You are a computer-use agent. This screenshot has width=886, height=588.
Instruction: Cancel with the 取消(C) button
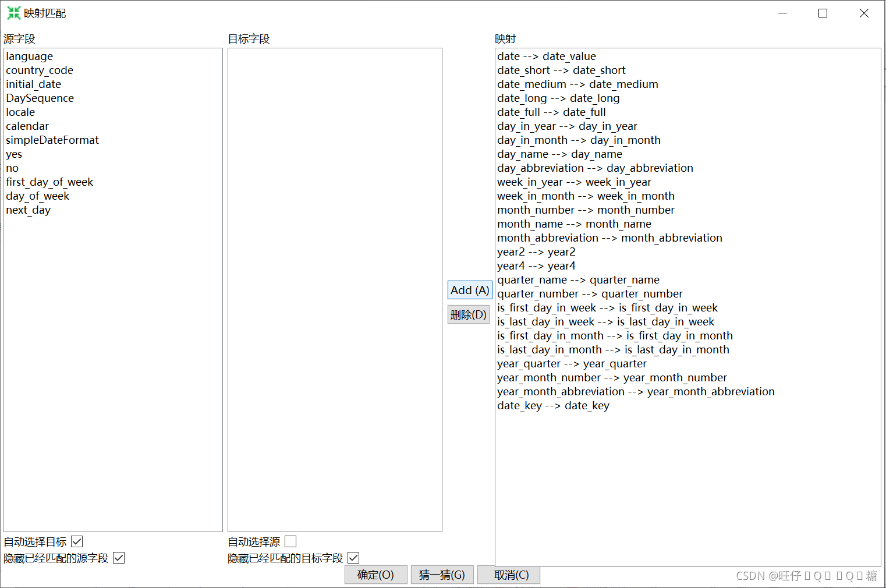pos(509,575)
